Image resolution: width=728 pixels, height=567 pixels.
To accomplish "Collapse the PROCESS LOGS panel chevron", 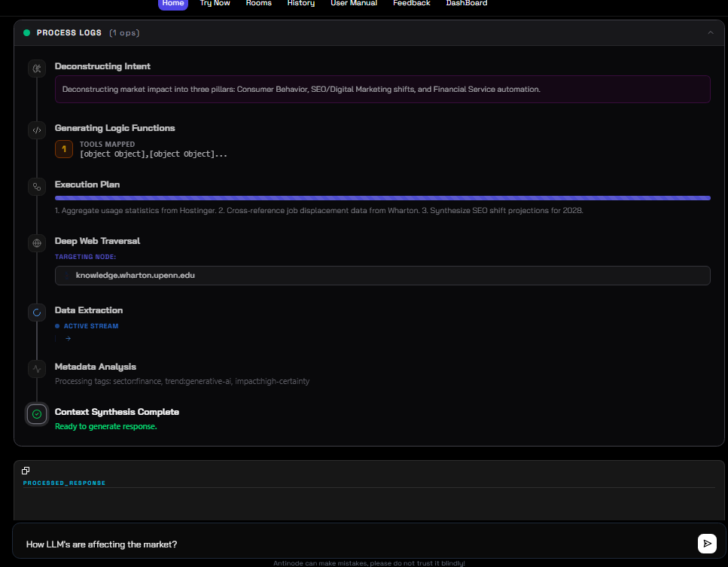I will coord(711,32).
